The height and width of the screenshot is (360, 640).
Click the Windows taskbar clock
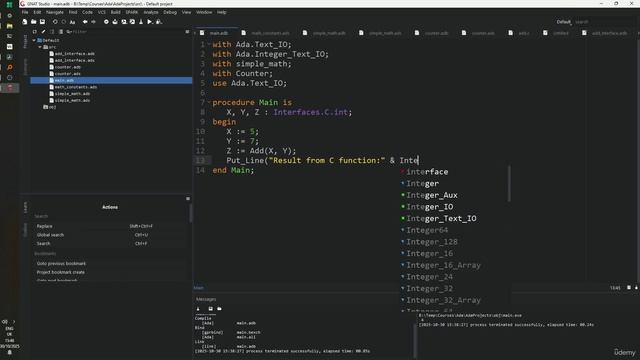tap(9, 343)
